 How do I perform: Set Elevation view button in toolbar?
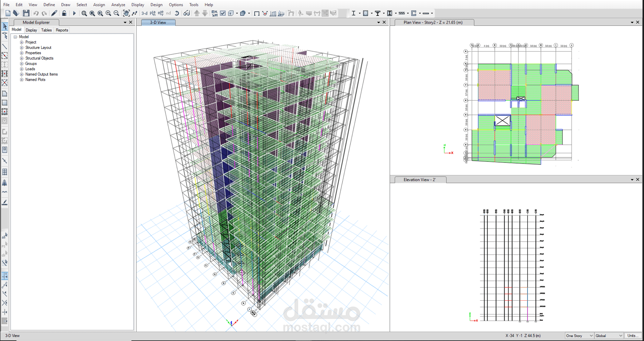(x=161, y=13)
